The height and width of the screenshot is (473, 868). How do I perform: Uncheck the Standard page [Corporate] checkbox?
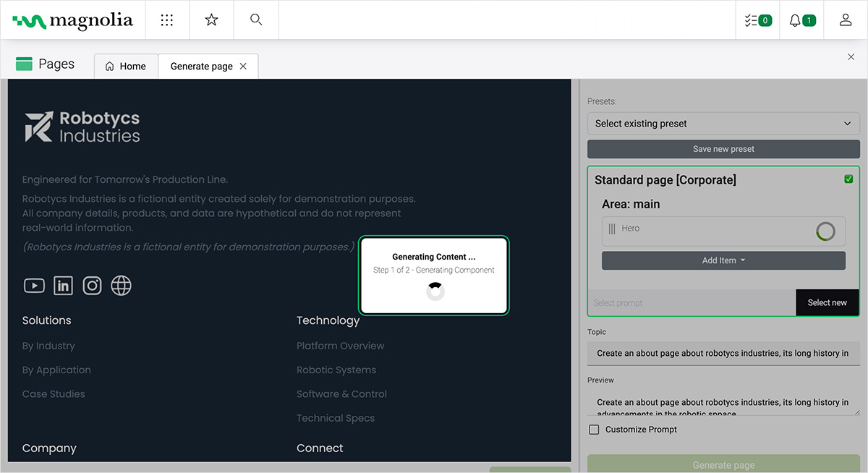coord(848,179)
